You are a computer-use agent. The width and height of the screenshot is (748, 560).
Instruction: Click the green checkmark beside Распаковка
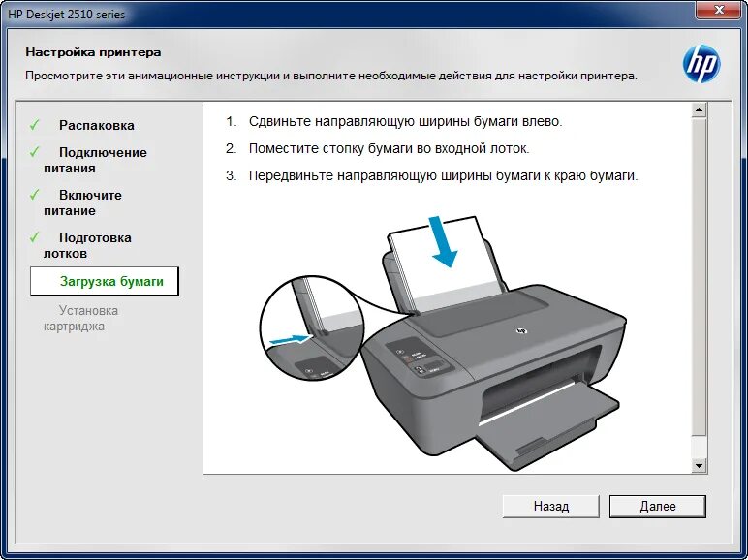pyautogui.click(x=34, y=125)
